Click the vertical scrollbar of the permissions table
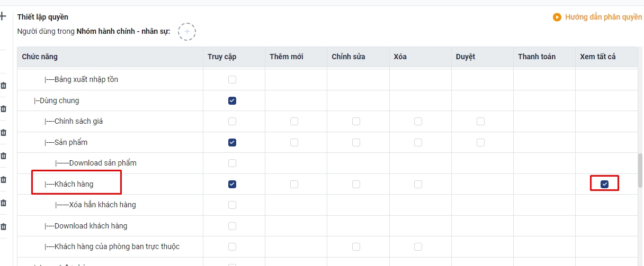Screen dimensions: 644x266 coord(640,170)
